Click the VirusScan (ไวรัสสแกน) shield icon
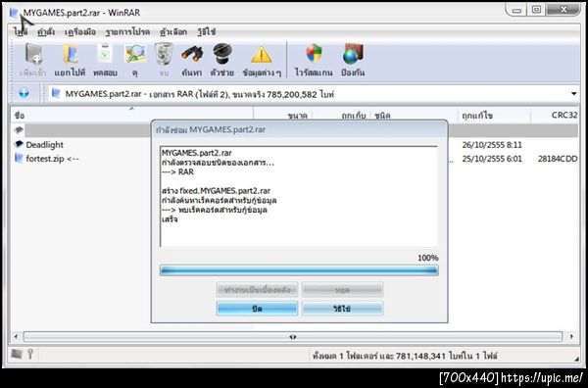The width and height of the screenshot is (588, 388). point(314,54)
